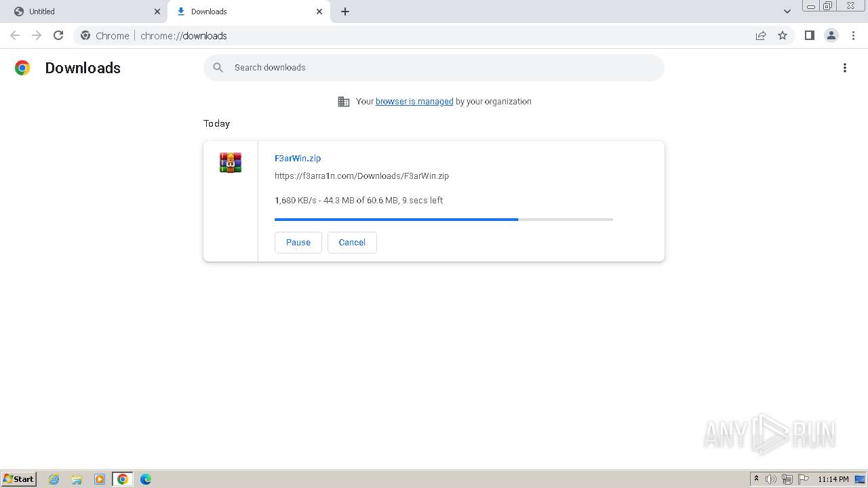
Task: Click the f3arra1n.com download URL
Action: tap(361, 176)
